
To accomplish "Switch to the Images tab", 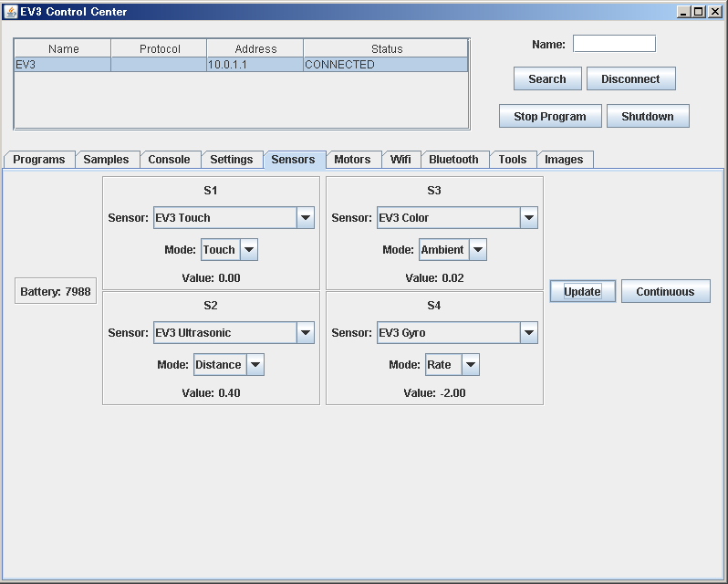I will click(x=564, y=159).
